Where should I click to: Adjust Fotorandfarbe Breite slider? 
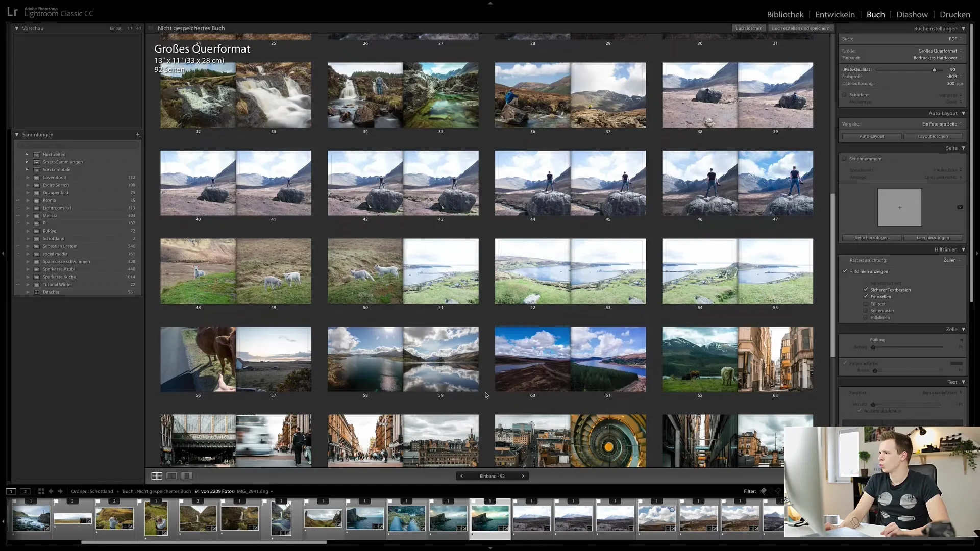[x=875, y=370]
